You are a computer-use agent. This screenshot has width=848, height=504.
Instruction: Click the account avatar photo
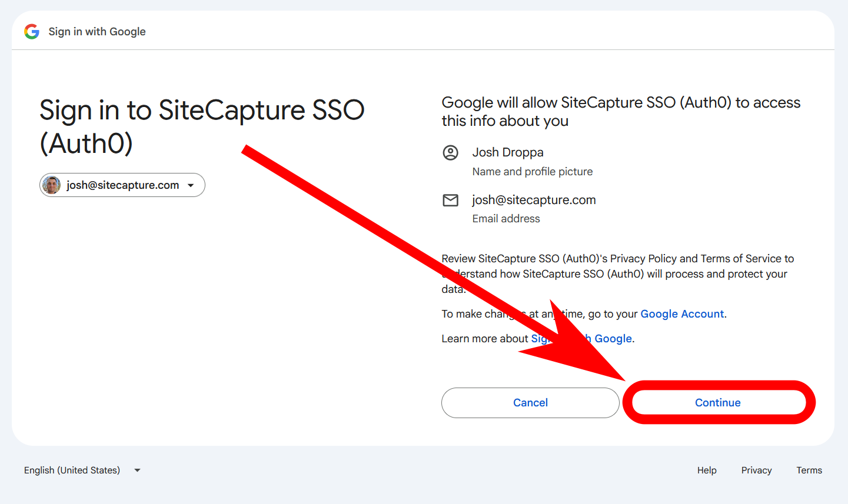(52, 185)
